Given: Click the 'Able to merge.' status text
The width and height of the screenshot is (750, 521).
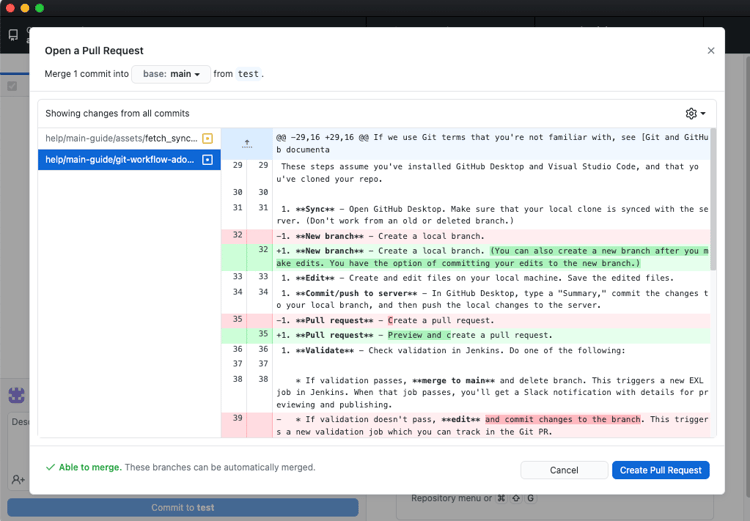Looking at the screenshot, I should 90,467.
